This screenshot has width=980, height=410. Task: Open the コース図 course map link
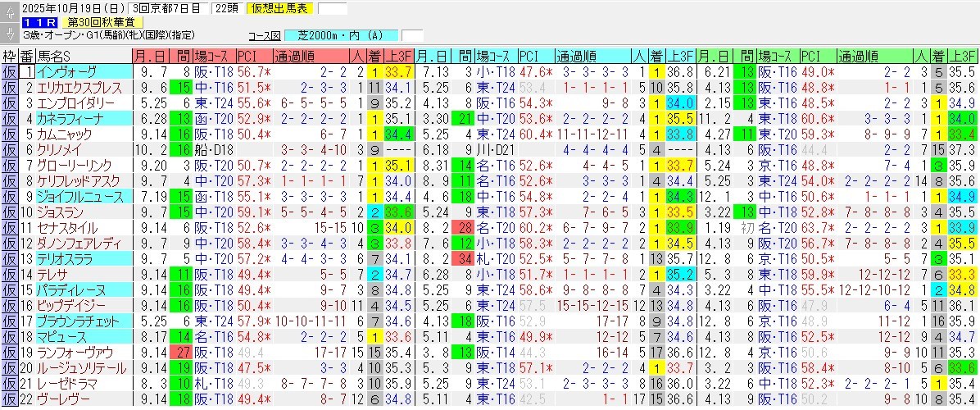point(264,36)
